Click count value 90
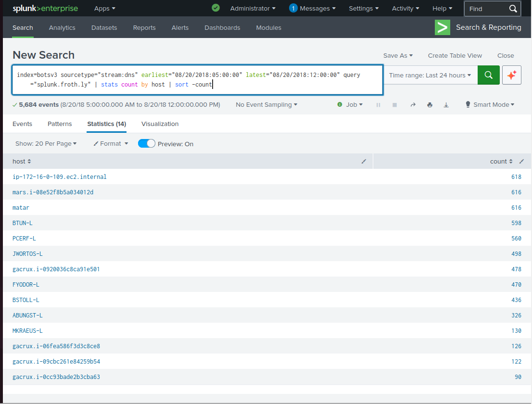Image resolution: width=532 pixels, height=404 pixels. (518, 377)
